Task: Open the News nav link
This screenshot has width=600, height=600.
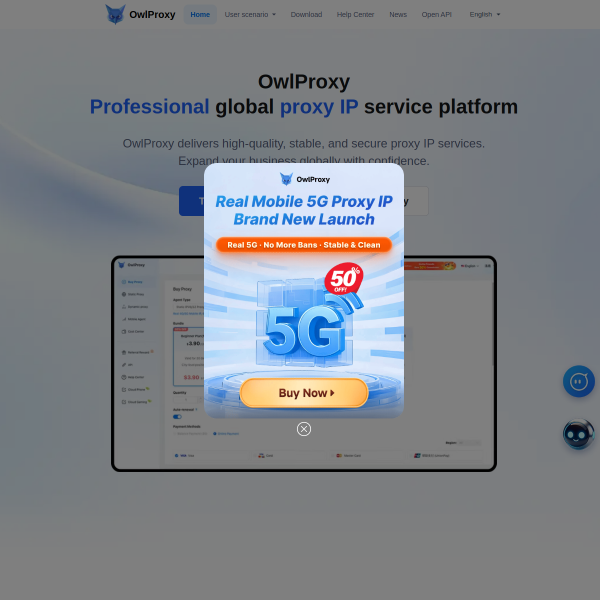Action: [398, 15]
